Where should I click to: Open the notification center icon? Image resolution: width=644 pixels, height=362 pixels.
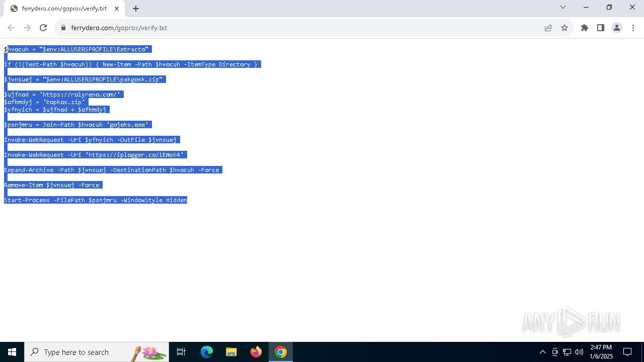[x=627, y=352]
